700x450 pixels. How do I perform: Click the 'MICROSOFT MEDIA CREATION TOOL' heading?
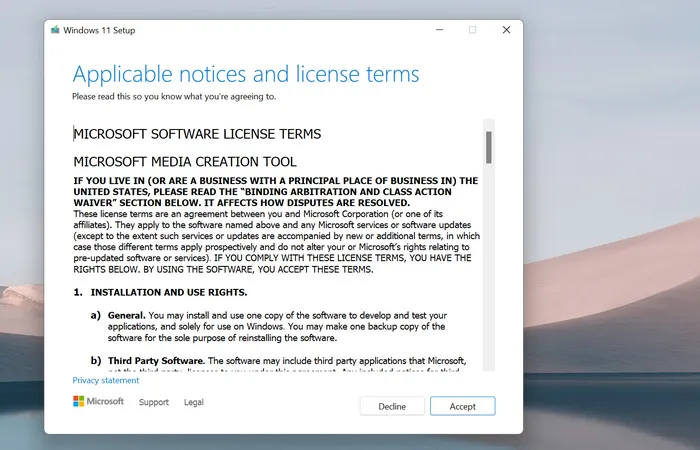(x=185, y=161)
